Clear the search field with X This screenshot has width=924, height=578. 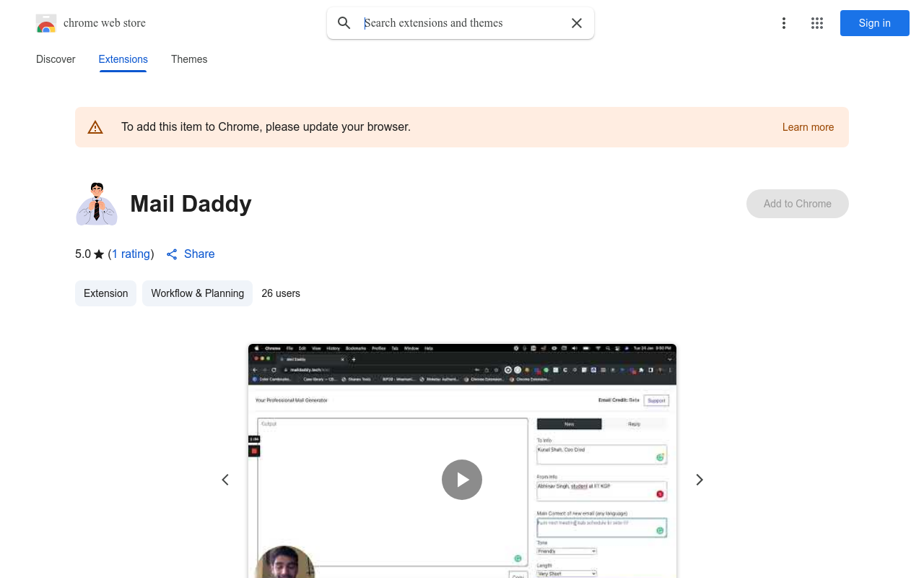coord(577,23)
